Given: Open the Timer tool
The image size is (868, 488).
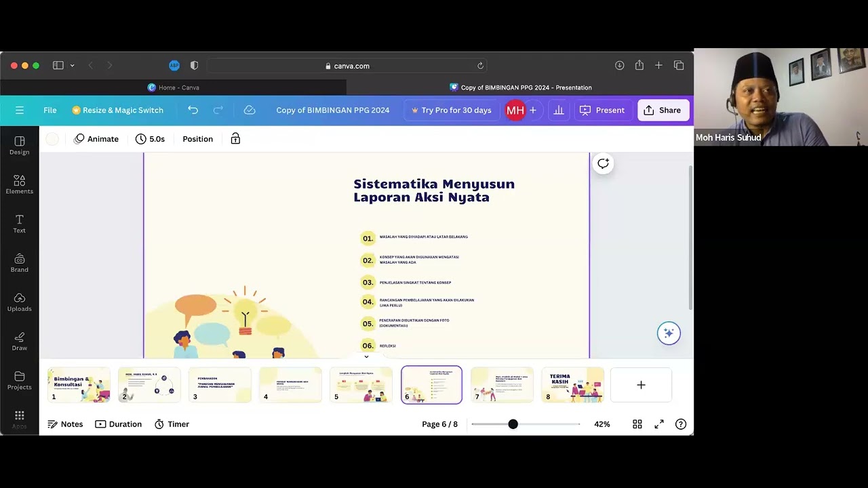Looking at the screenshot, I should pyautogui.click(x=172, y=424).
